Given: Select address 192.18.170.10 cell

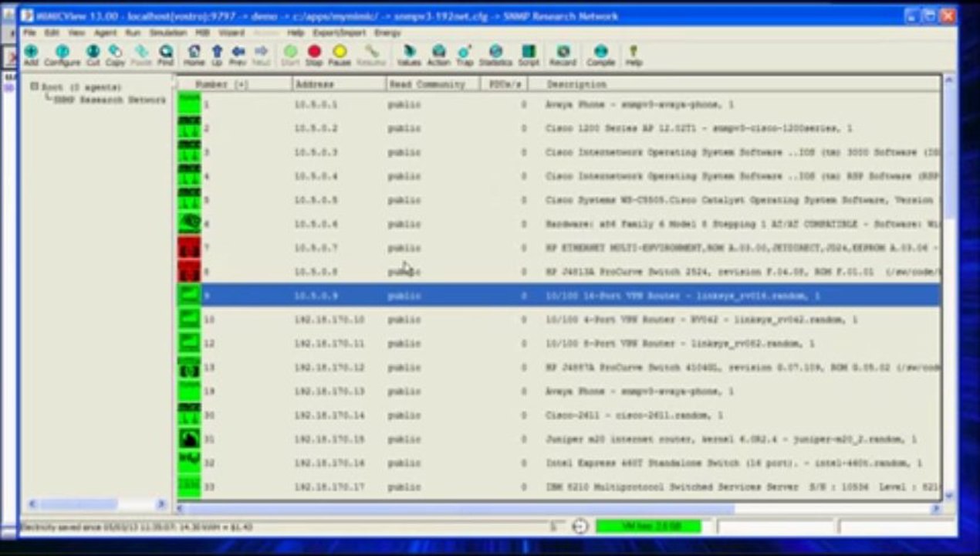Looking at the screenshot, I should pyautogui.click(x=329, y=320).
